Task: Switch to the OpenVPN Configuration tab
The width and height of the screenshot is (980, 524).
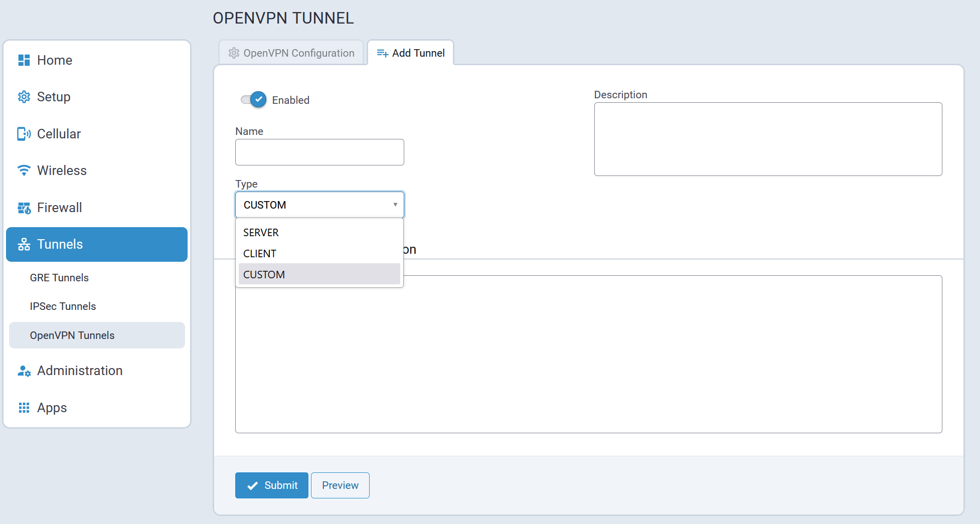Action: tap(291, 53)
